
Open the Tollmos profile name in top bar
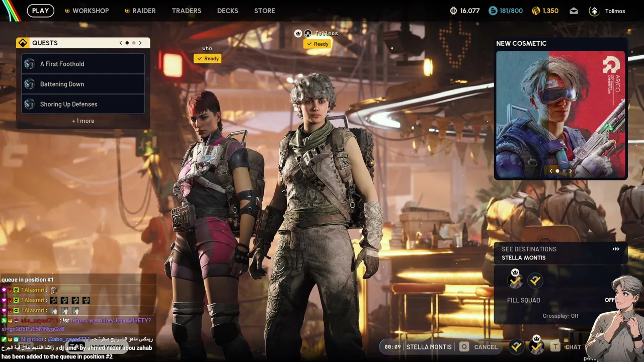pos(615,11)
